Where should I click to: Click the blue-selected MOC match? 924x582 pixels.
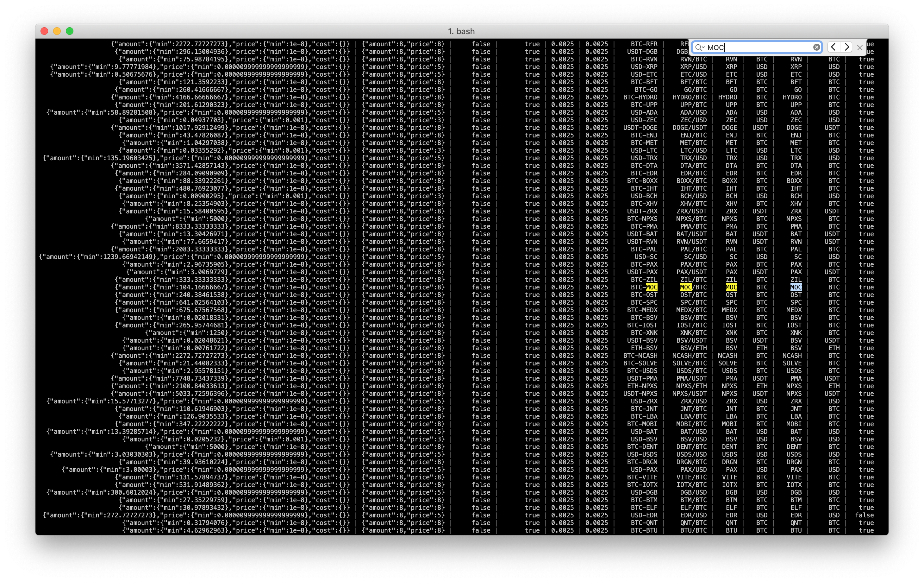[796, 287]
